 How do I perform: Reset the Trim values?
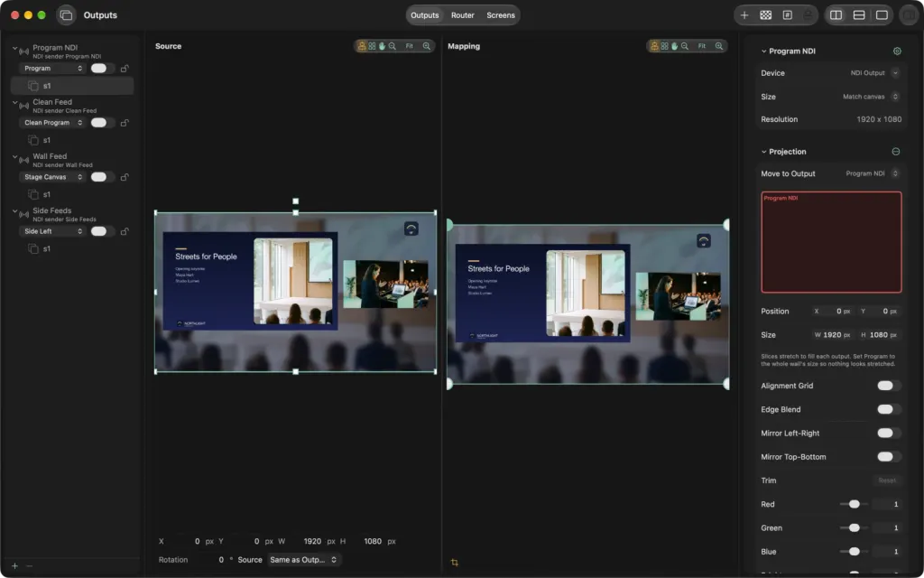tap(887, 480)
